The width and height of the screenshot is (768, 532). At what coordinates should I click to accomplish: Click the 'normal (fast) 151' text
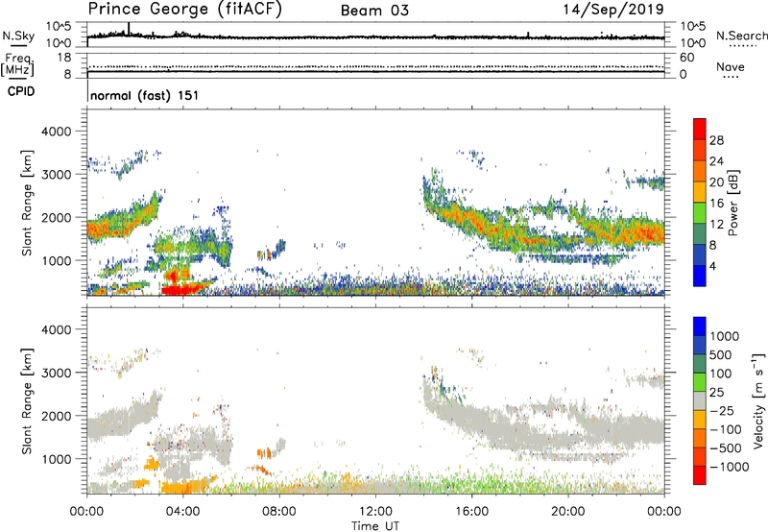pyautogui.click(x=145, y=95)
